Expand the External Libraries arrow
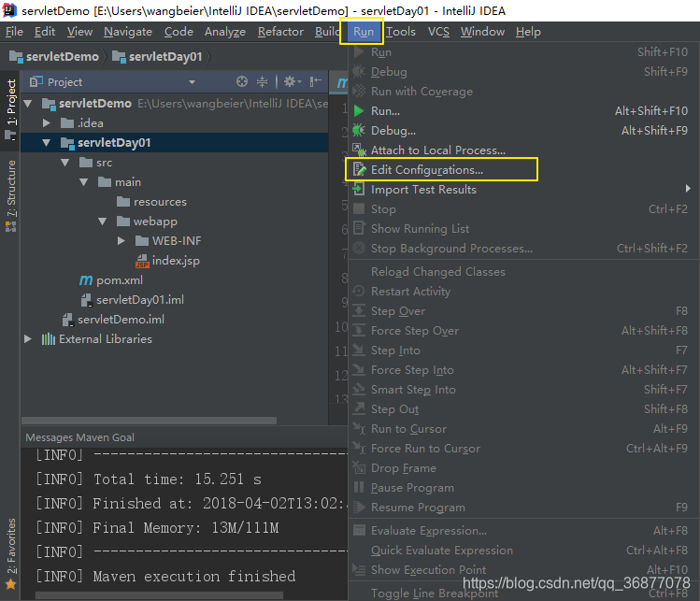This screenshot has width=700, height=601. [x=28, y=339]
